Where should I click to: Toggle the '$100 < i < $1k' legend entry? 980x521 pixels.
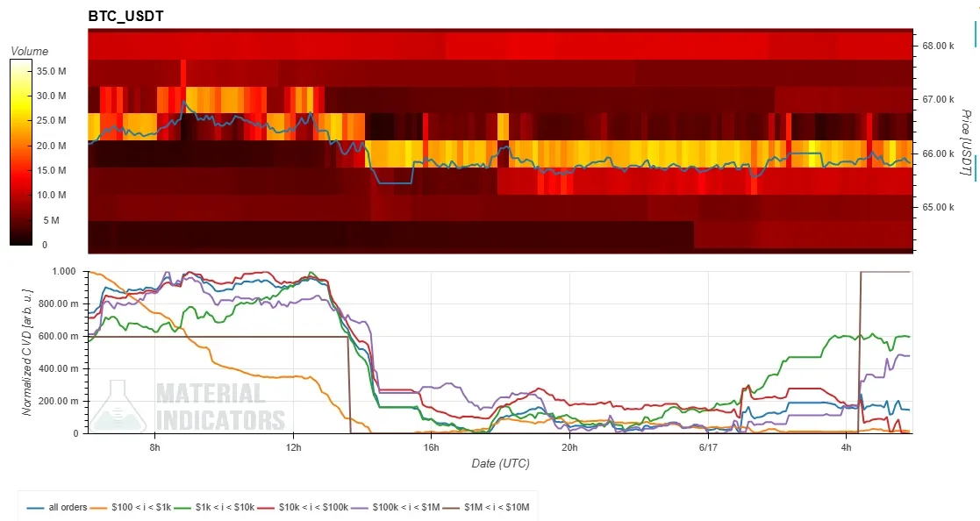pos(131,507)
